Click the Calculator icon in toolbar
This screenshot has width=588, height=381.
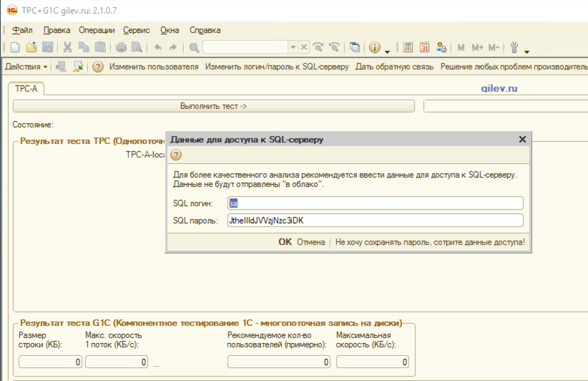pos(408,47)
